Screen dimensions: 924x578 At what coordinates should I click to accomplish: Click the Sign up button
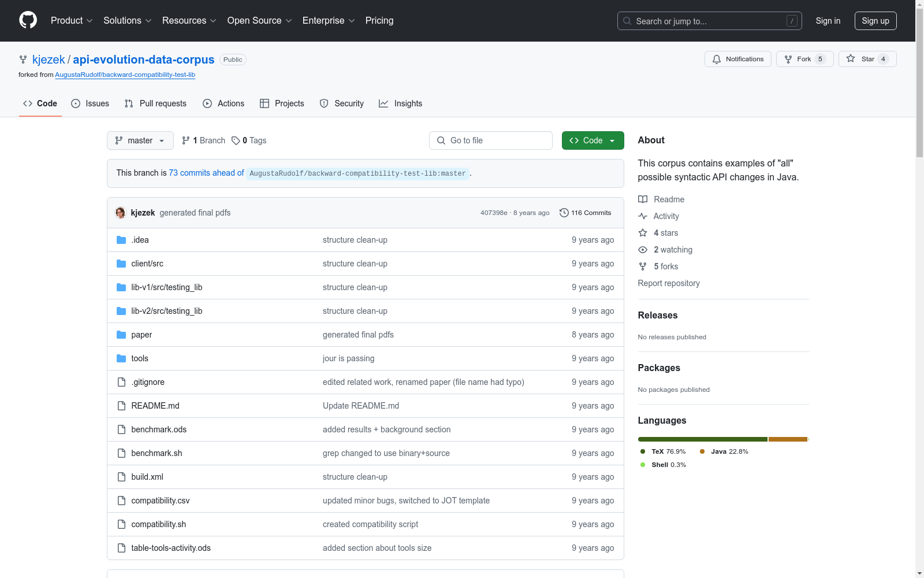(x=875, y=21)
